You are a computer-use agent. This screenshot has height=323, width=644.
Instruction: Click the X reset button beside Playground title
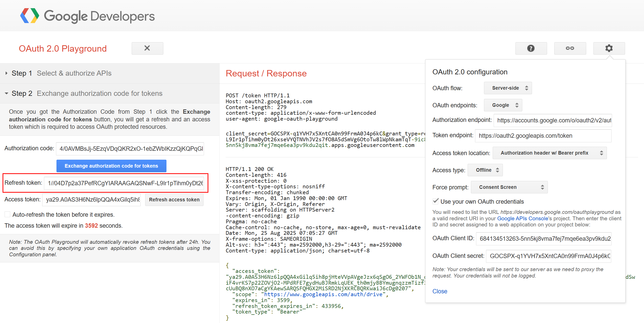coord(147,48)
